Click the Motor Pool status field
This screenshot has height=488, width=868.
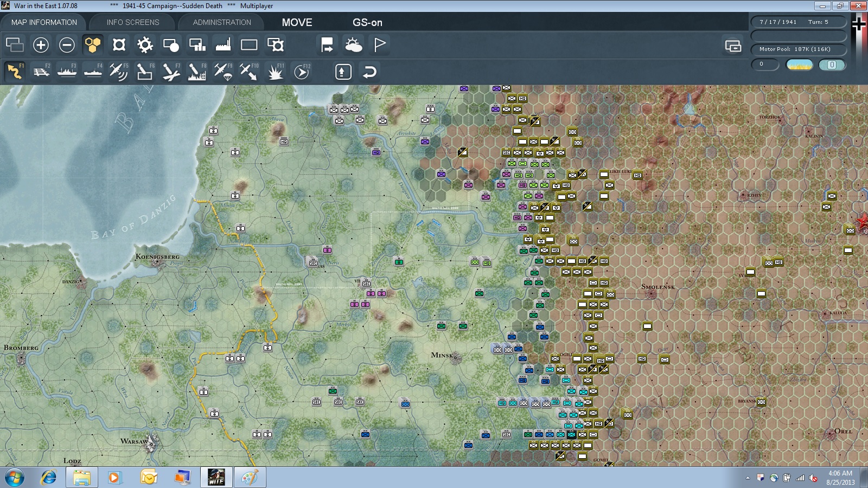pyautogui.click(x=799, y=49)
